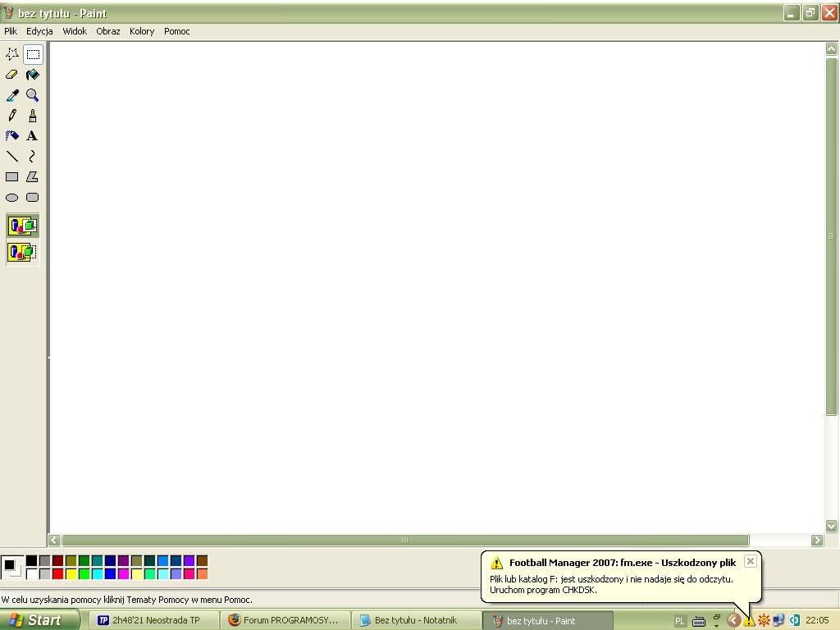The height and width of the screenshot is (630, 840).
Task: Activate the Text tool
Action: tap(32, 136)
